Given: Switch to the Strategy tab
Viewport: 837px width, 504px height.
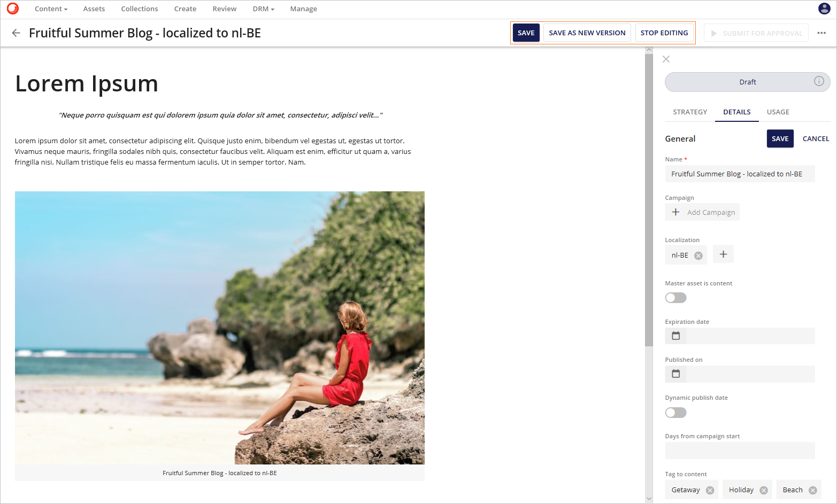Looking at the screenshot, I should click(690, 112).
